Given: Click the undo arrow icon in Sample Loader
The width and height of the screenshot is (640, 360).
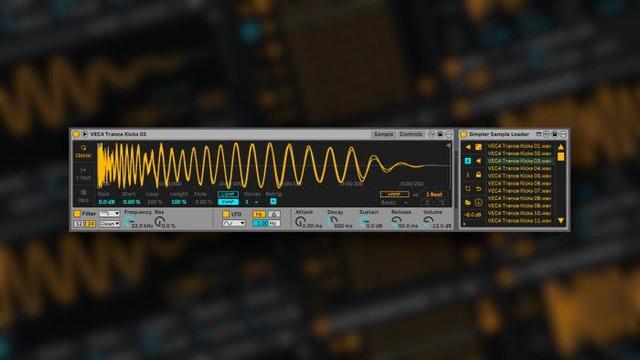Looking at the screenshot, I should [x=478, y=189].
